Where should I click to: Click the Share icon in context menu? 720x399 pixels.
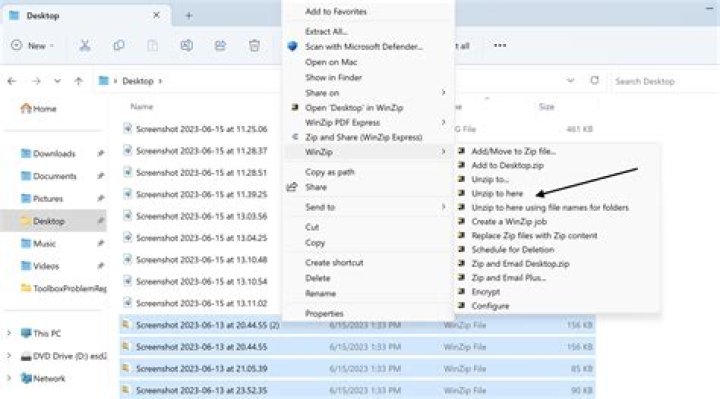292,187
